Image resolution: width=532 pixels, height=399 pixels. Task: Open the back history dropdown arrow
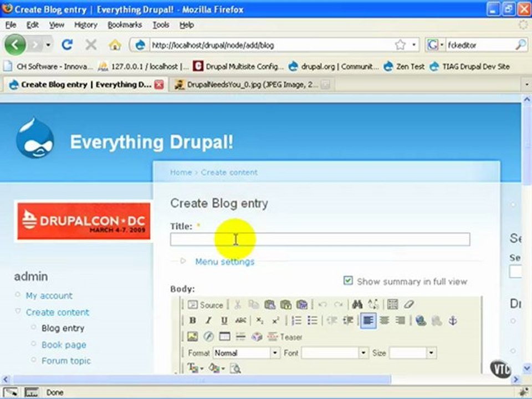tap(48, 45)
